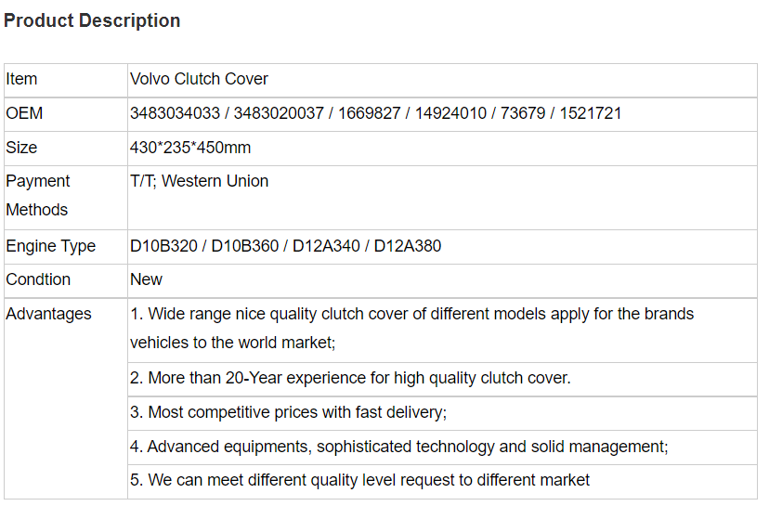Click the Advantages row label
The height and width of the screenshot is (532, 782).
(x=49, y=314)
